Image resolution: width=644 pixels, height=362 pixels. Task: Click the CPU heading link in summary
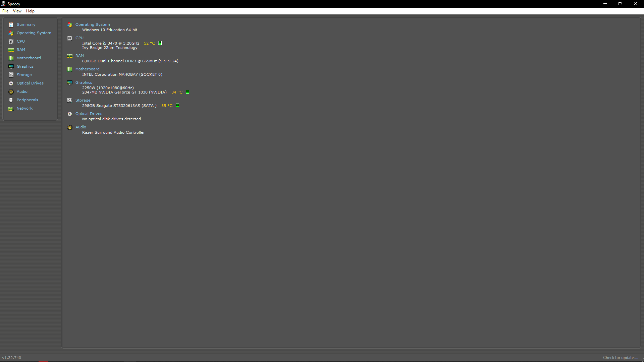click(x=79, y=38)
